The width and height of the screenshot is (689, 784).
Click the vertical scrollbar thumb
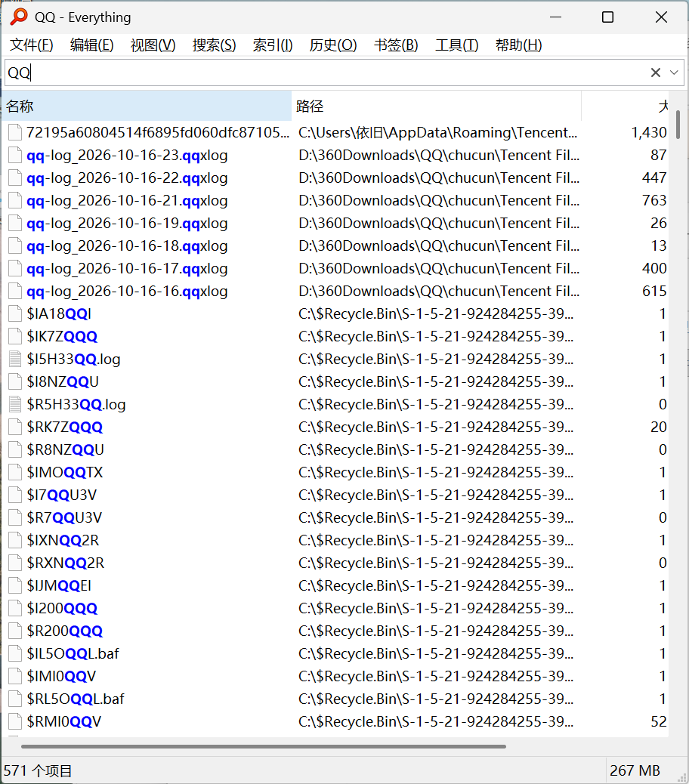[x=678, y=125]
